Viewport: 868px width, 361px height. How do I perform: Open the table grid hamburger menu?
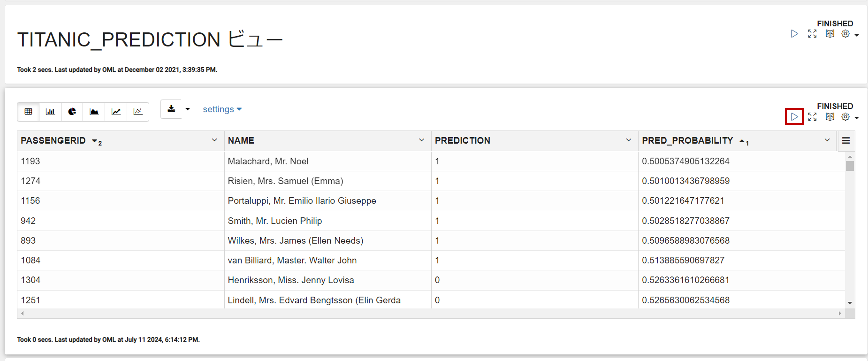pyautogui.click(x=846, y=140)
